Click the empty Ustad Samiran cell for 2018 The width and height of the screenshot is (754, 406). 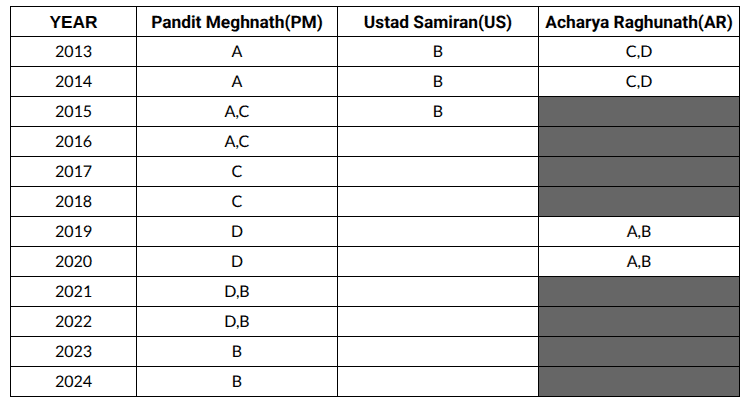(437, 202)
